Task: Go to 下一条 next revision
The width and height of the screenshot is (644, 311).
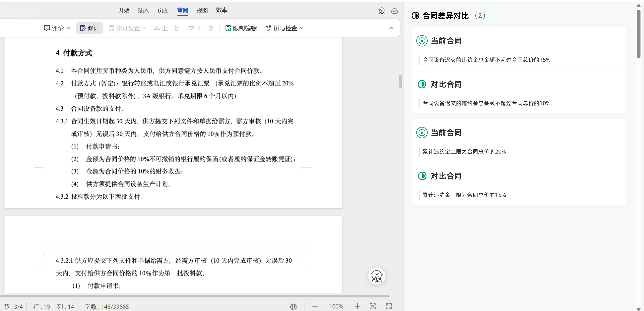Action: [201, 28]
